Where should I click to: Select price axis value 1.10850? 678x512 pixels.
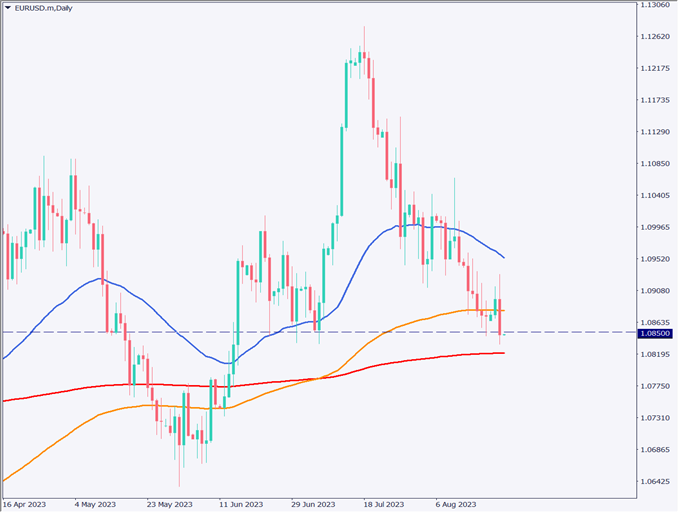655,164
